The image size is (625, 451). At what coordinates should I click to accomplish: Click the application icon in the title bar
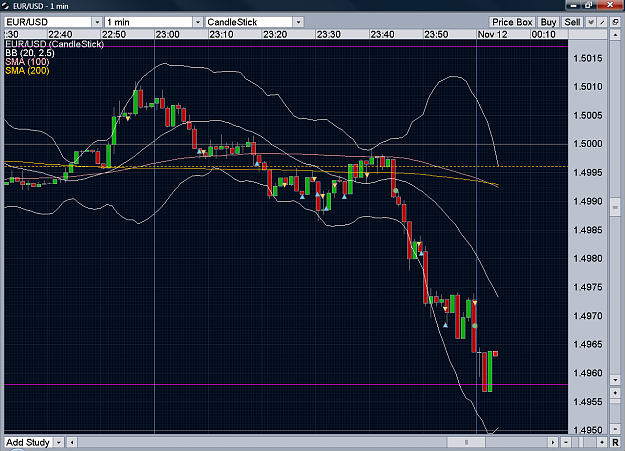pos(5,6)
